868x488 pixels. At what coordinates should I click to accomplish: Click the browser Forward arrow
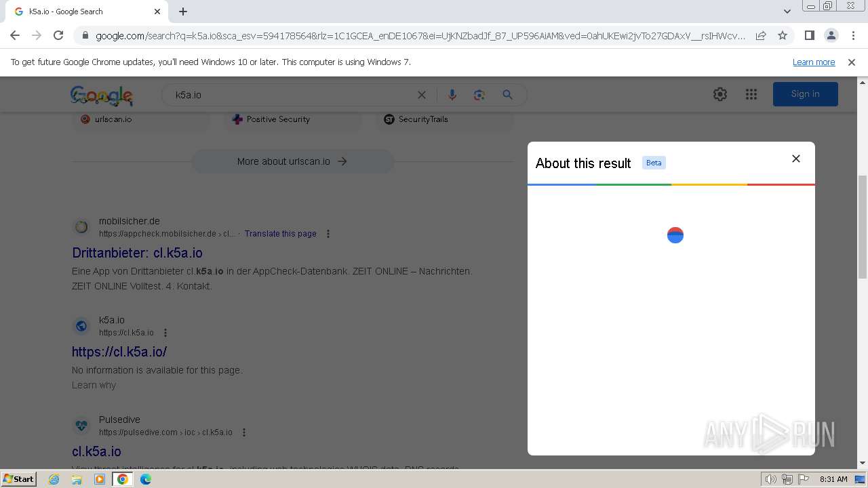click(x=37, y=35)
